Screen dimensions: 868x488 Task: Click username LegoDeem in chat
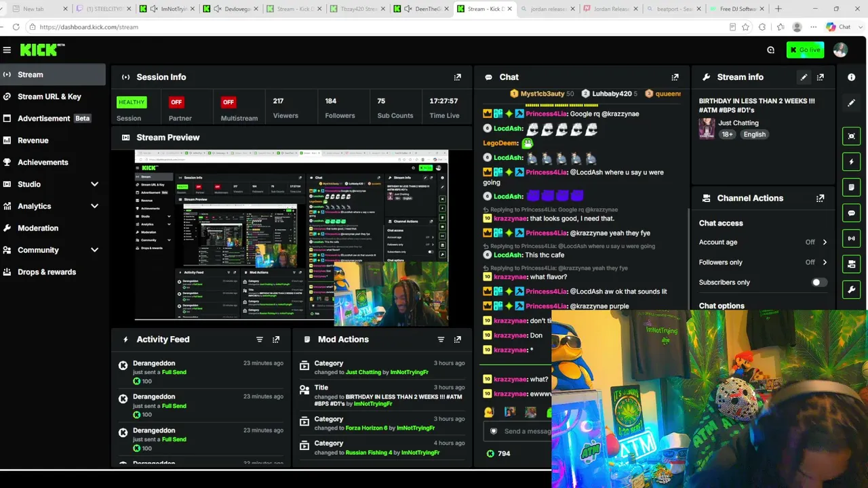coord(500,143)
